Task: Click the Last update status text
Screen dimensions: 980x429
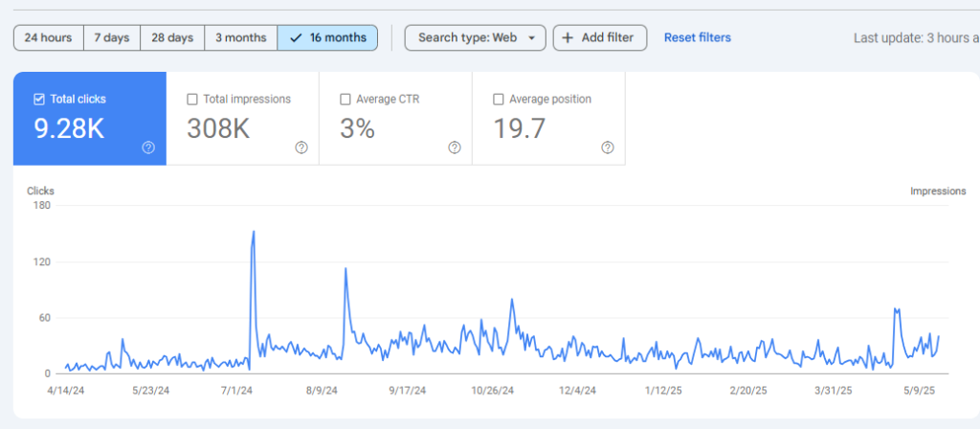Action: [x=916, y=38]
